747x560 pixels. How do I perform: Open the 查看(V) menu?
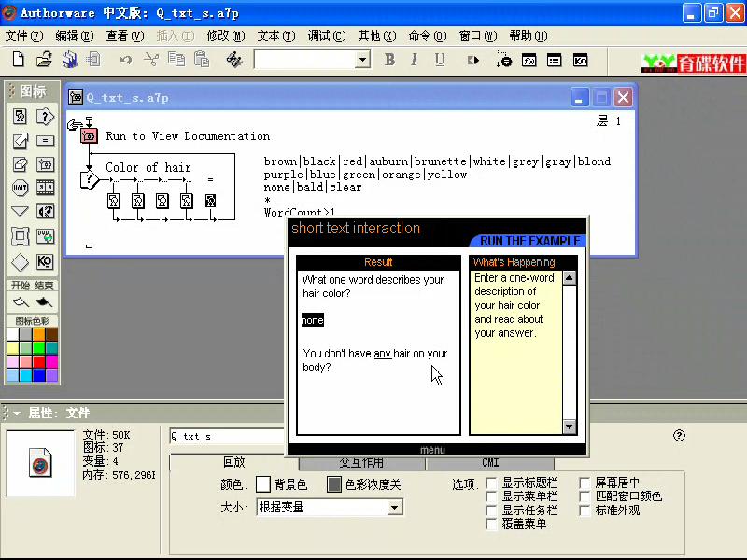pyautogui.click(x=125, y=35)
